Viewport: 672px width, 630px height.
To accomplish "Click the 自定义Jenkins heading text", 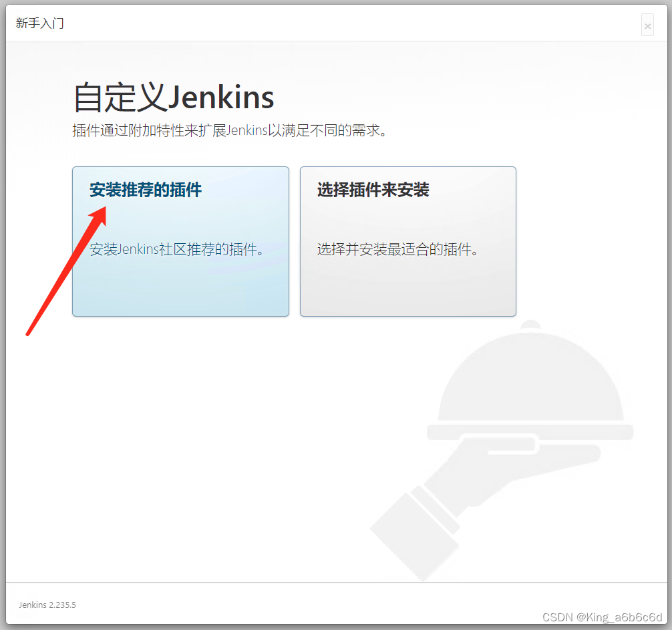I will coord(174,98).
